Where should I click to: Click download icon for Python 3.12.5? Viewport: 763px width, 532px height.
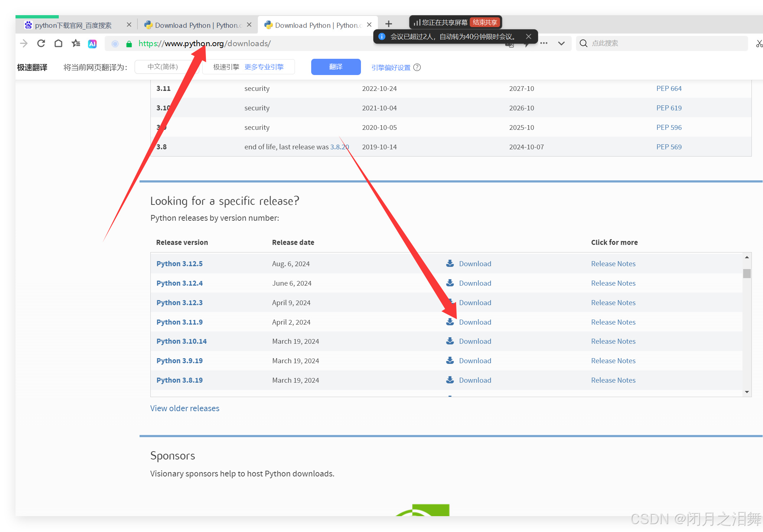click(x=450, y=264)
